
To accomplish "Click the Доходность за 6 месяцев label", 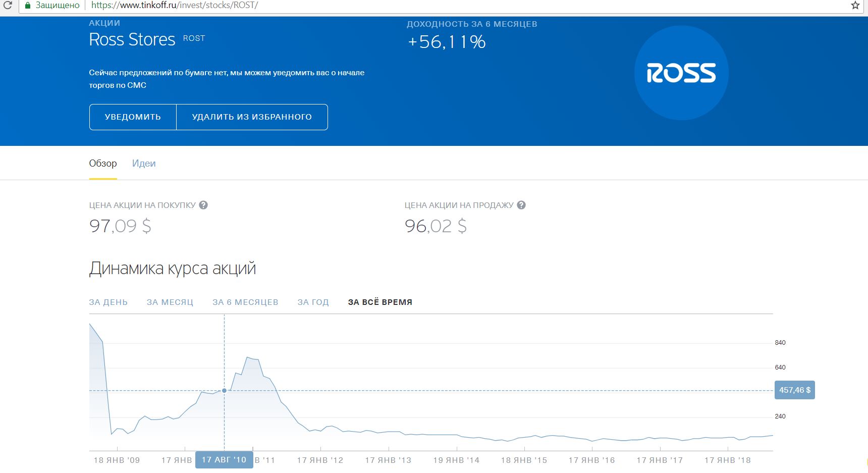I will click(x=472, y=24).
